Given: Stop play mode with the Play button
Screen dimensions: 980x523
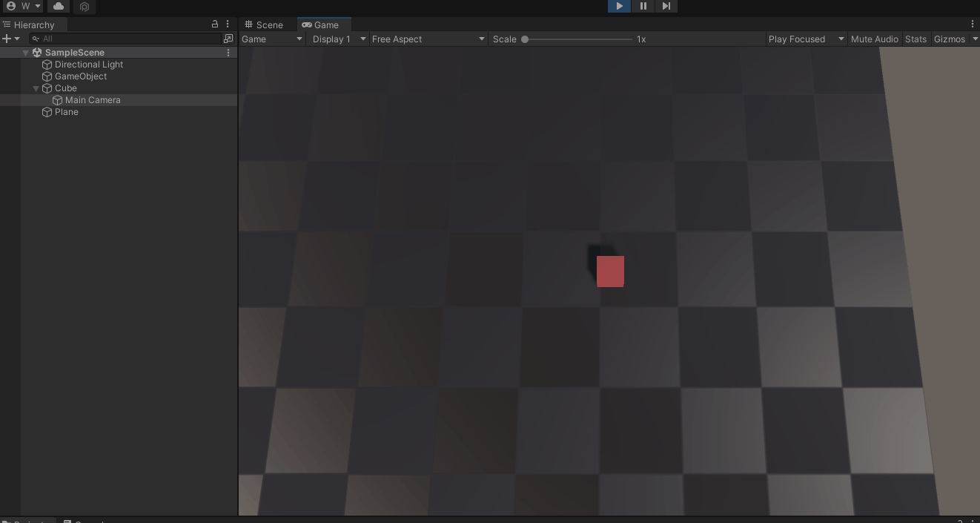Looking at the screenshot, I should click(x=619, y=6).
